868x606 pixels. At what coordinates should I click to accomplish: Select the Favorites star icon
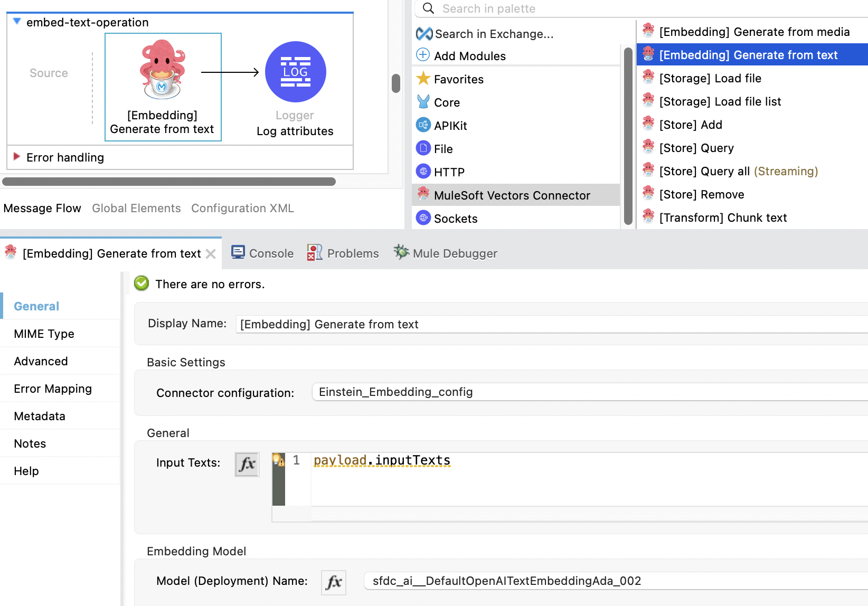(423, 79)
